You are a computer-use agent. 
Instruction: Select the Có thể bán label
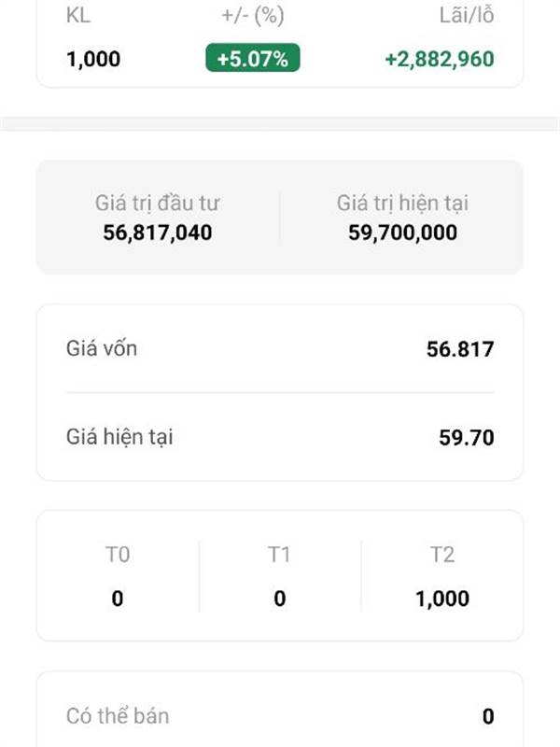[118, 716]
